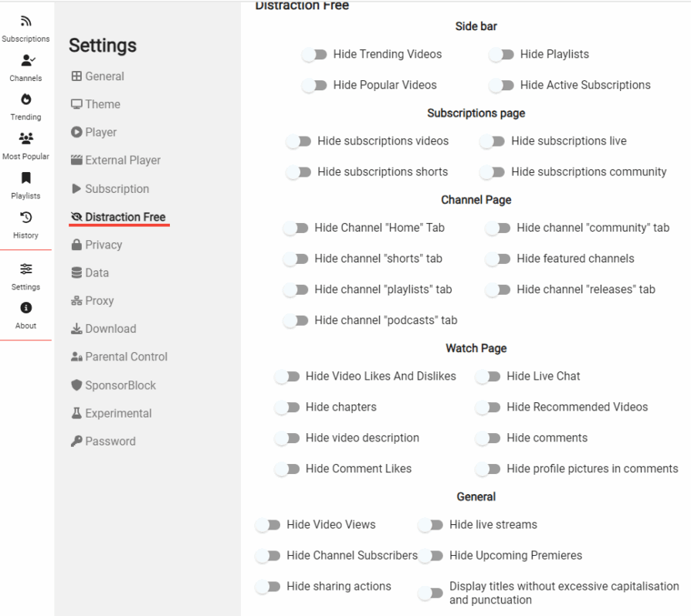Viewport: 691px width, 616px height.
Task: Switch on Hide subscriptions community
Action: 493,172
